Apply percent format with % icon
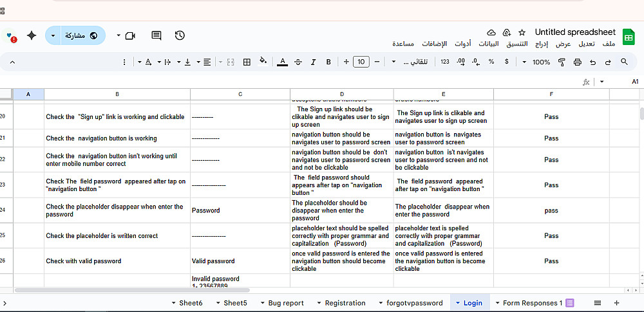This screenshot has height=312, width=644. click(x=491, y=62)
